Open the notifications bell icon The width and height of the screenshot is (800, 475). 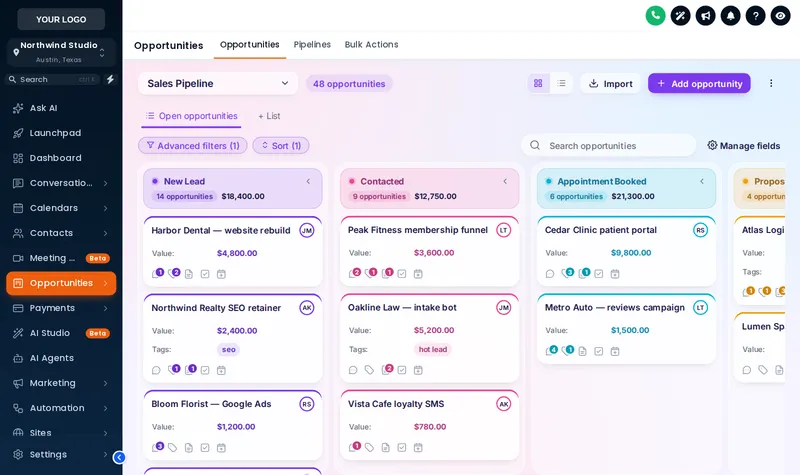coord(730,16)
